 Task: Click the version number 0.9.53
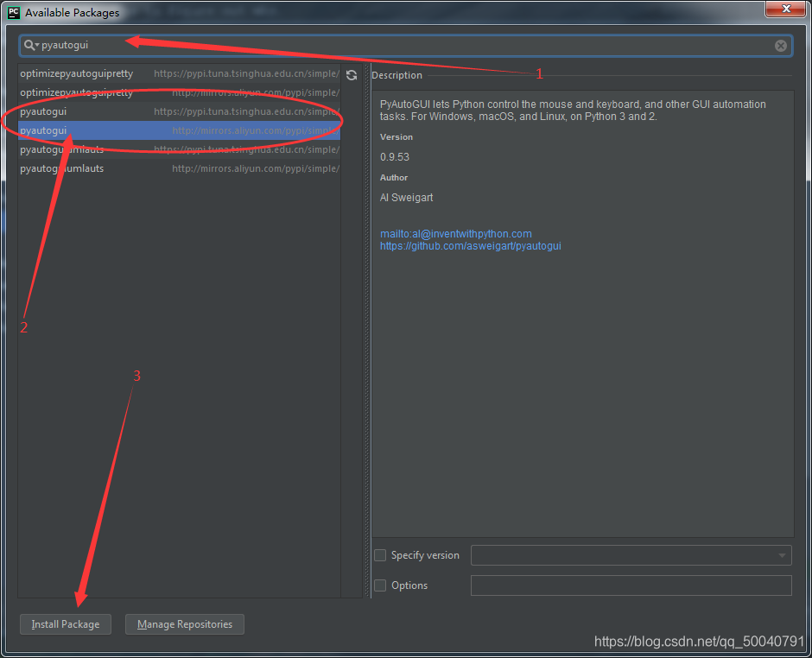[x=395, y=157]
